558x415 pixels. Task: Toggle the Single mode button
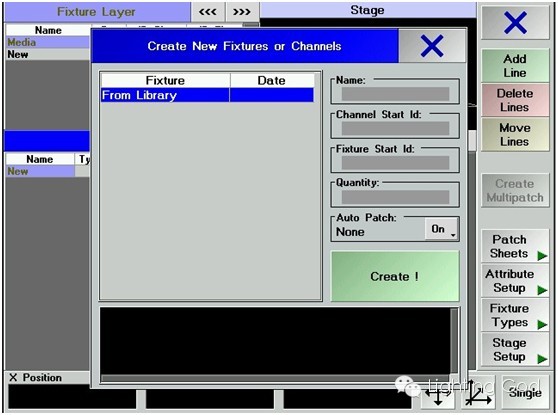[525, 392]
